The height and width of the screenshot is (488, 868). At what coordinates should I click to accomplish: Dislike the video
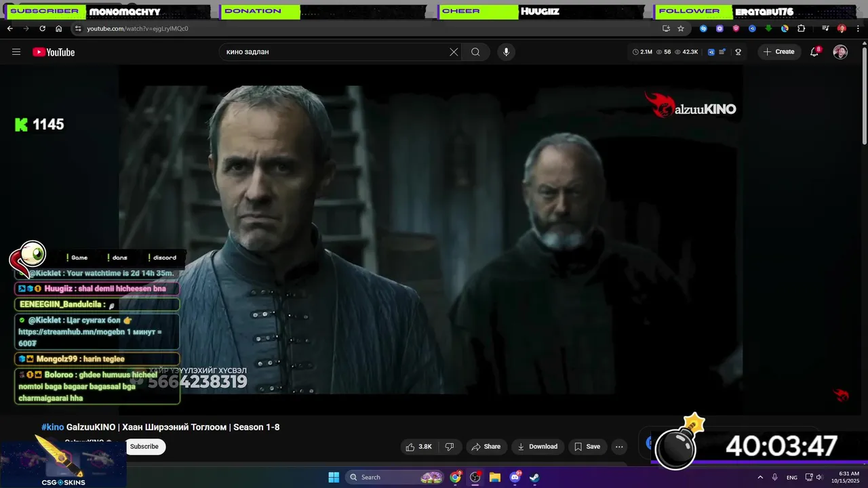pyautogui.click(x=449, y=447)
